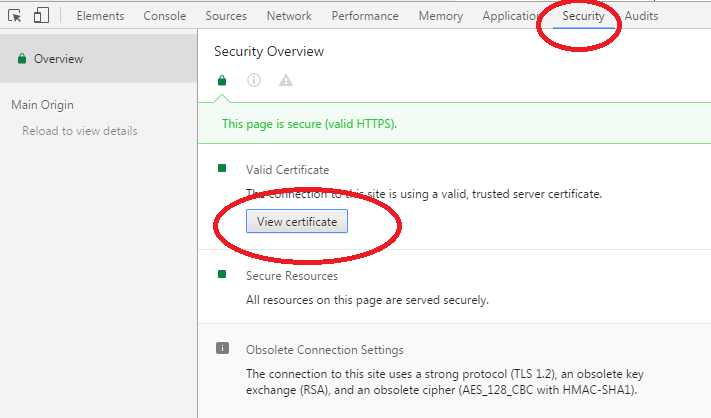Switch to the Console tab

click(164, 16)
